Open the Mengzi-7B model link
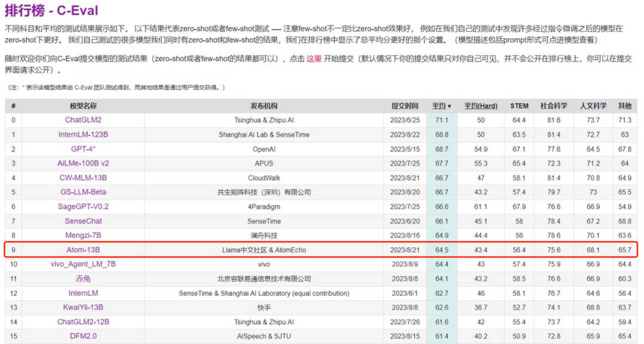 tap(83, 235)
